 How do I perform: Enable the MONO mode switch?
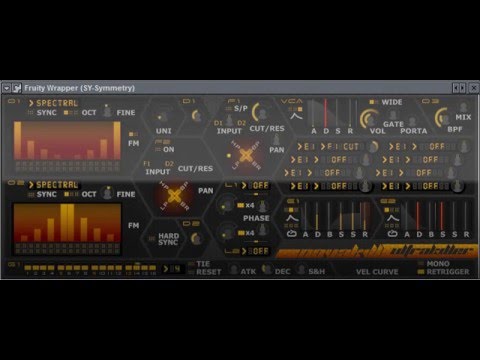coord(421,264)
